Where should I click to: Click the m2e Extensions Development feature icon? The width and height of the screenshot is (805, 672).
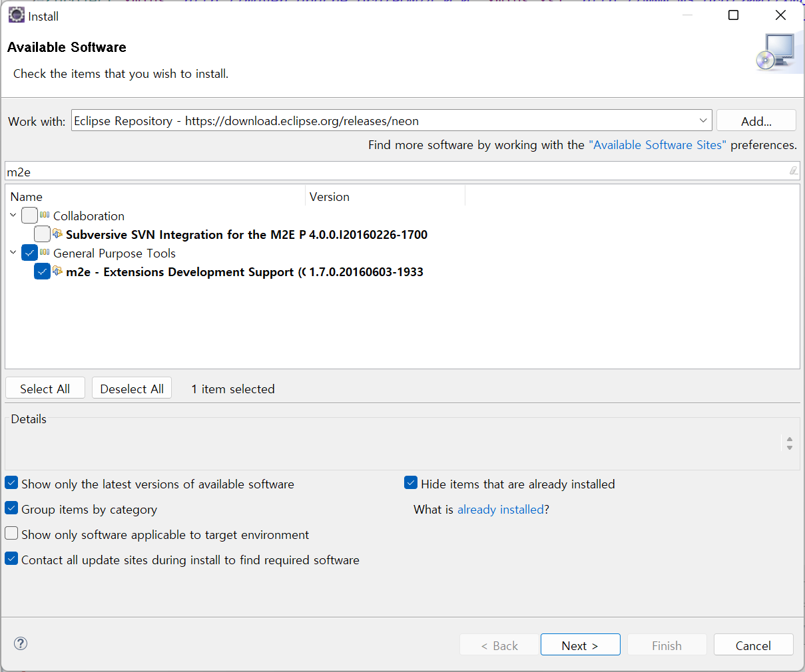(x=58, y=271)
